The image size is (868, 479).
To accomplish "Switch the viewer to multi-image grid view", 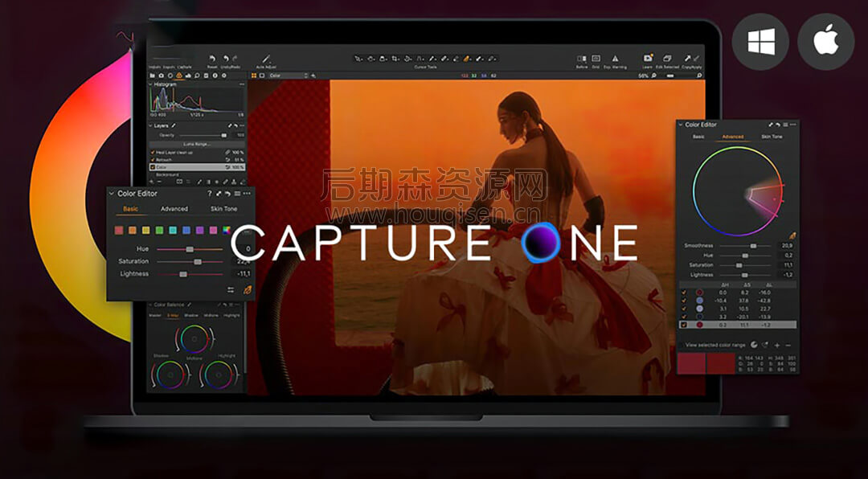I will pyautogui.click(x=254, y=76).
